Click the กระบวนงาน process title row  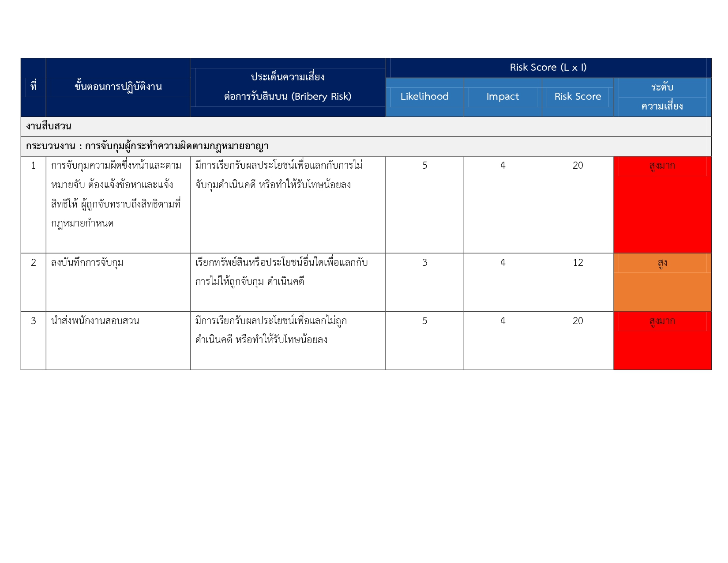pos(147,146)
